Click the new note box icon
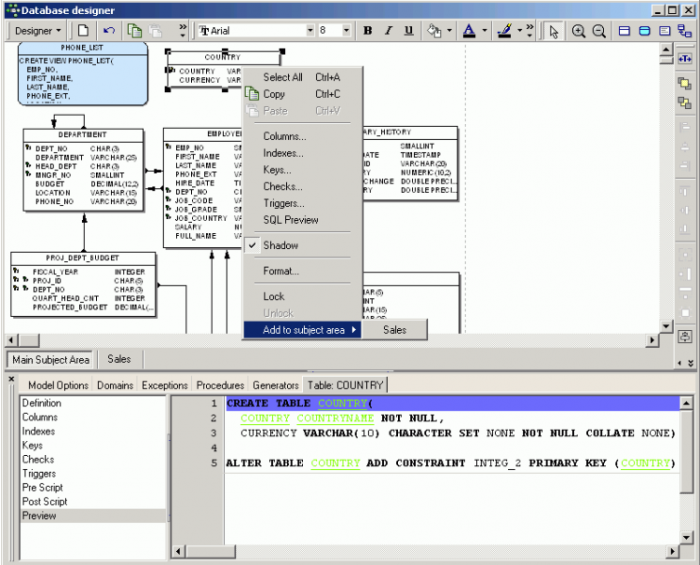 click(665, 31)
